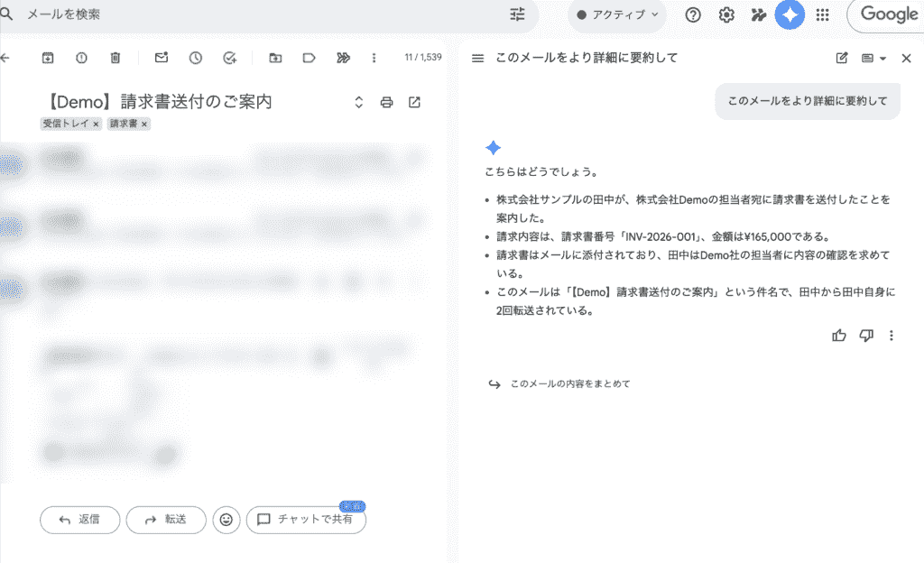
Task: Give thumbs down to Gemini response
Action: (866, 336)
